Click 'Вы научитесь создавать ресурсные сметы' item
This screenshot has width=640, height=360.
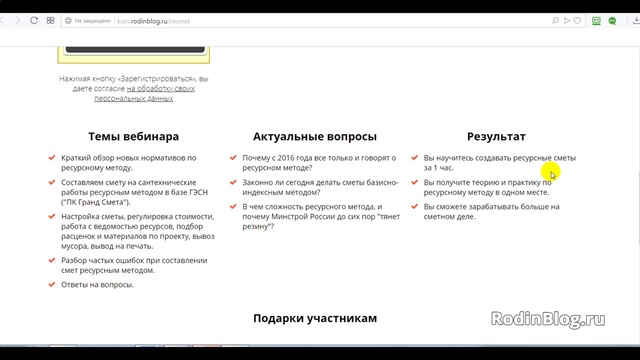[500, 162]
